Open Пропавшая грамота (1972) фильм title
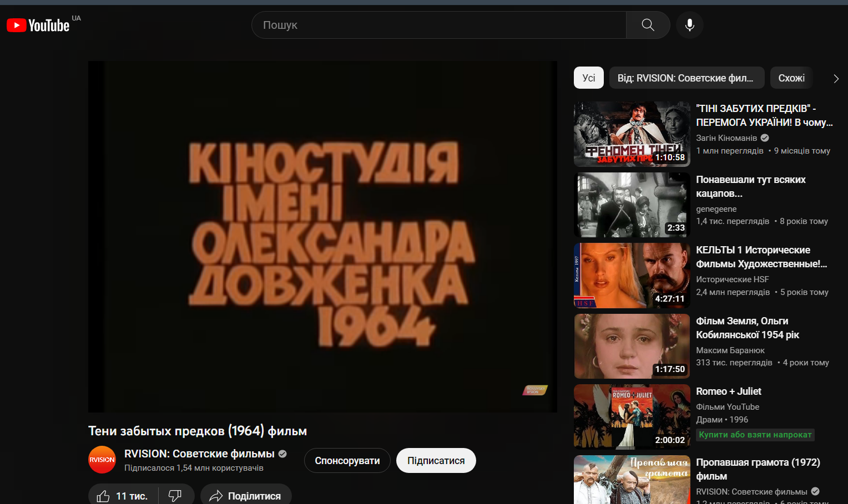The height and width of the screenshot is (504, 848). point(758,469)
